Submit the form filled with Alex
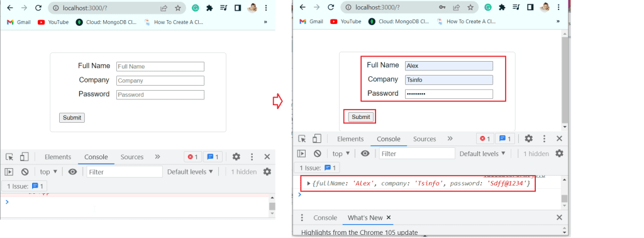Viewport: 644px width, 238px height. point(360,116)
